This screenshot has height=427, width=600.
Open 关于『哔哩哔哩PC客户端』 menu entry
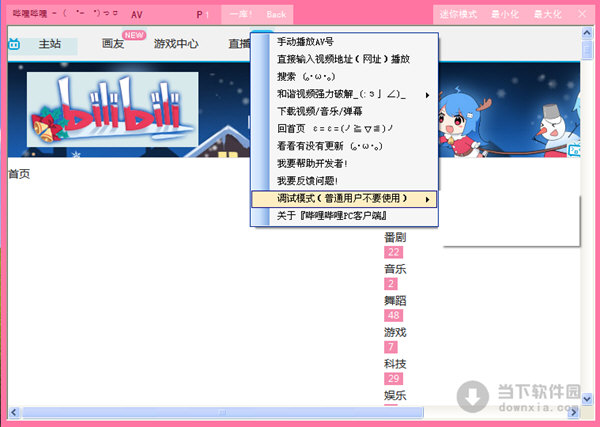point(344,216)
